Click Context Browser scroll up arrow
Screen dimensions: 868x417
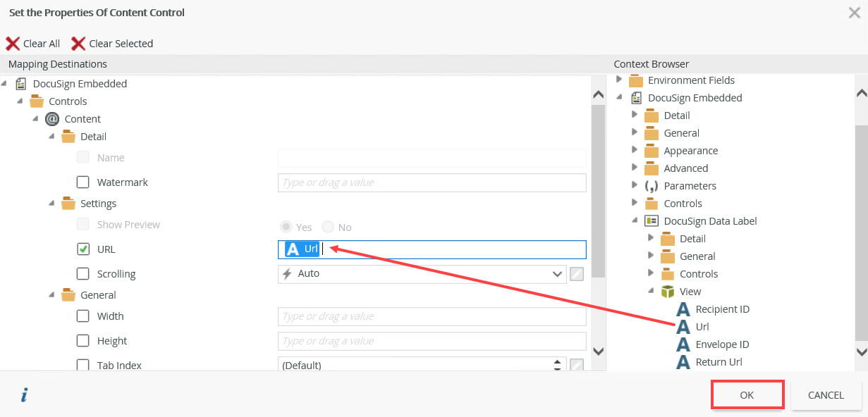(861, 94)
